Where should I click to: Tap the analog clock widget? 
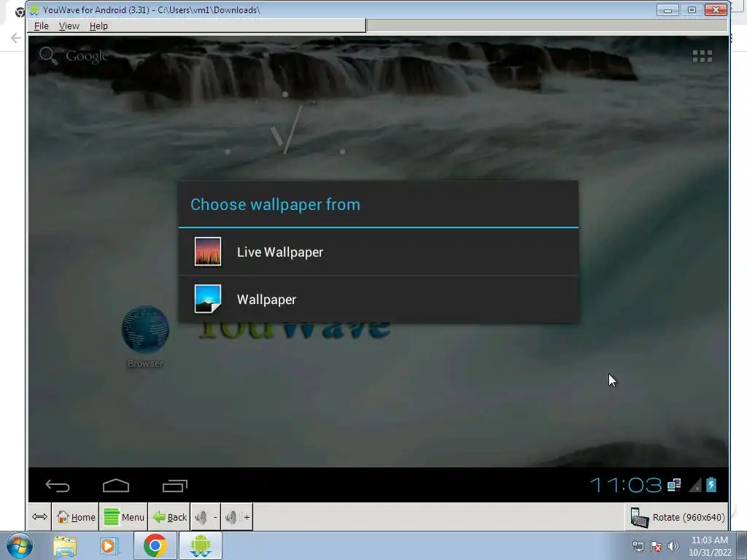[285, 125]
